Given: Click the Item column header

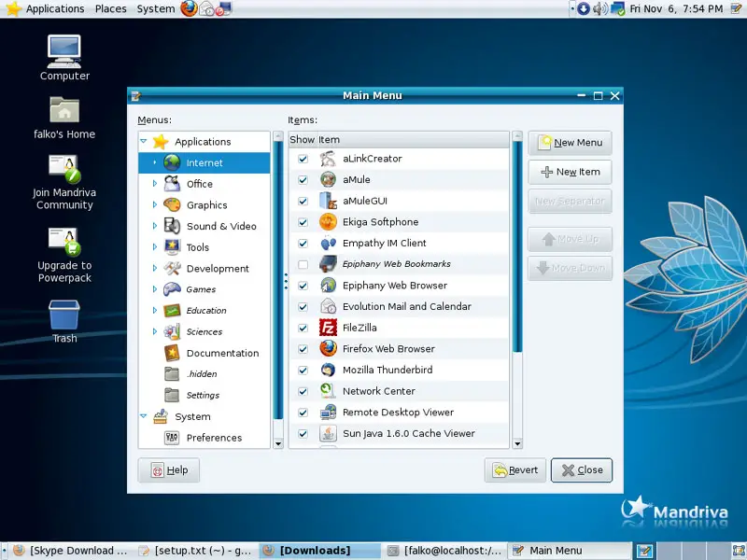Looking at the screenshot, I should coord(413,139).
